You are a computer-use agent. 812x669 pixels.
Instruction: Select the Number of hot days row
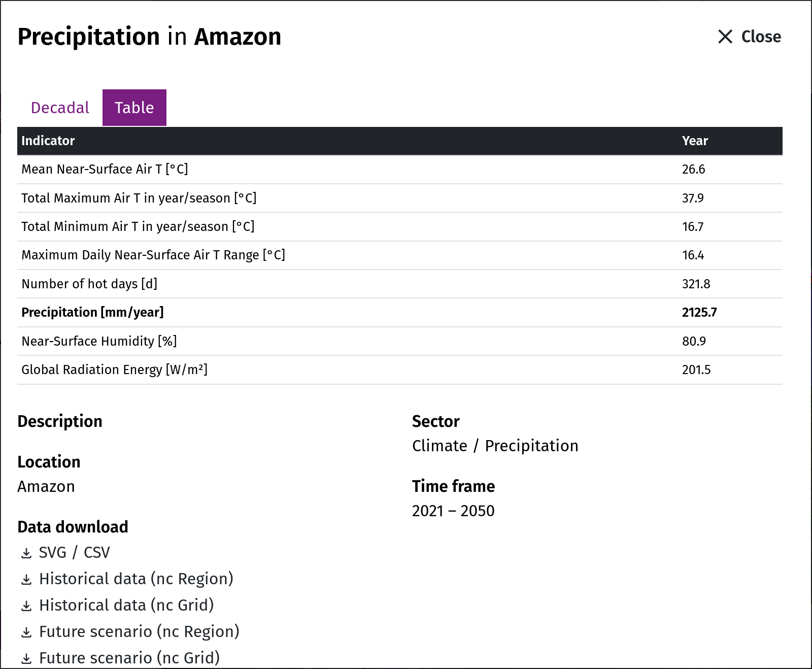point(400,284)
